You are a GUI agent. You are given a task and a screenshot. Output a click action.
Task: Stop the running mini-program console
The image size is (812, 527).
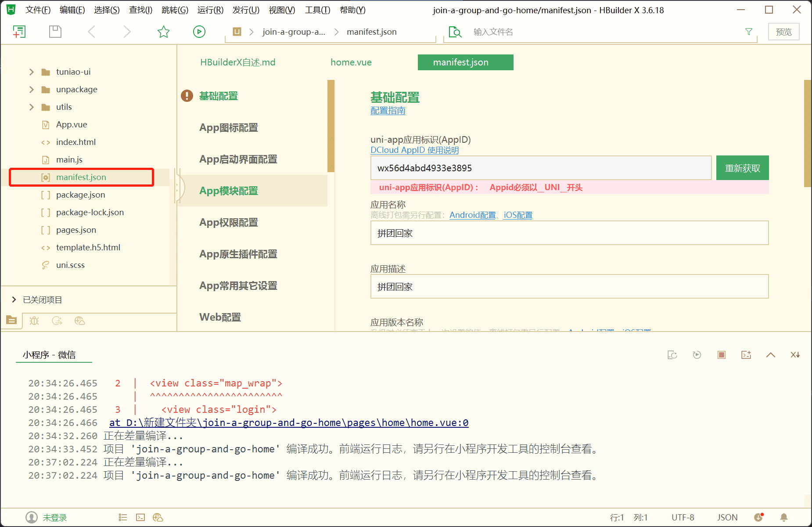click(x=722, y=355)
